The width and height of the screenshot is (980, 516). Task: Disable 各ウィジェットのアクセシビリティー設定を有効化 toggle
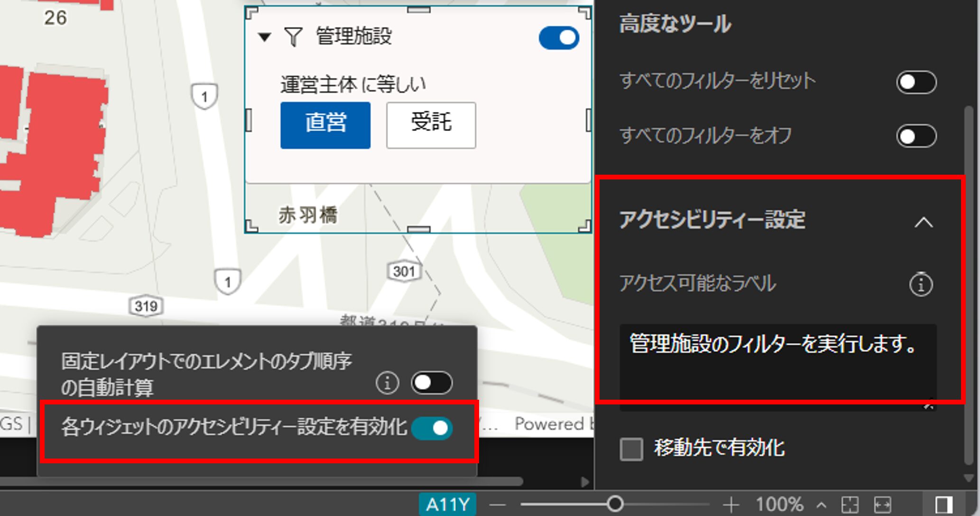point(432,428)
